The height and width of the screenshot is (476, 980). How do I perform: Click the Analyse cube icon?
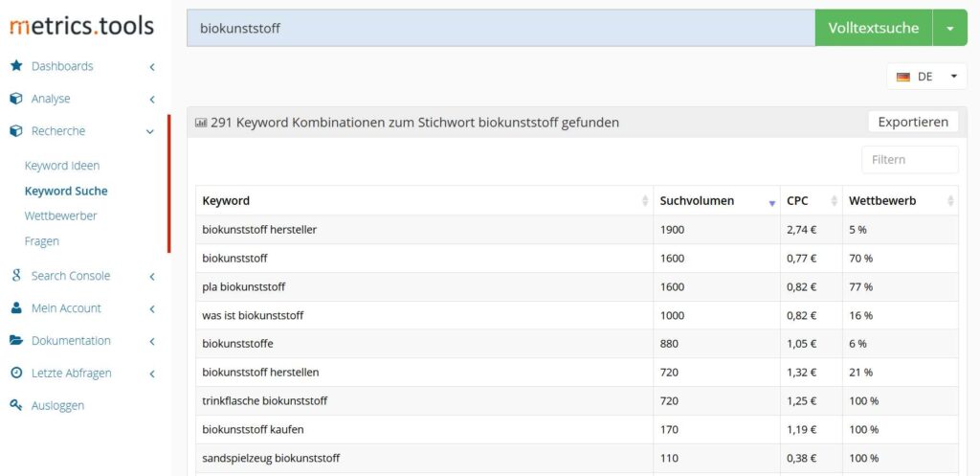(17, 99)
